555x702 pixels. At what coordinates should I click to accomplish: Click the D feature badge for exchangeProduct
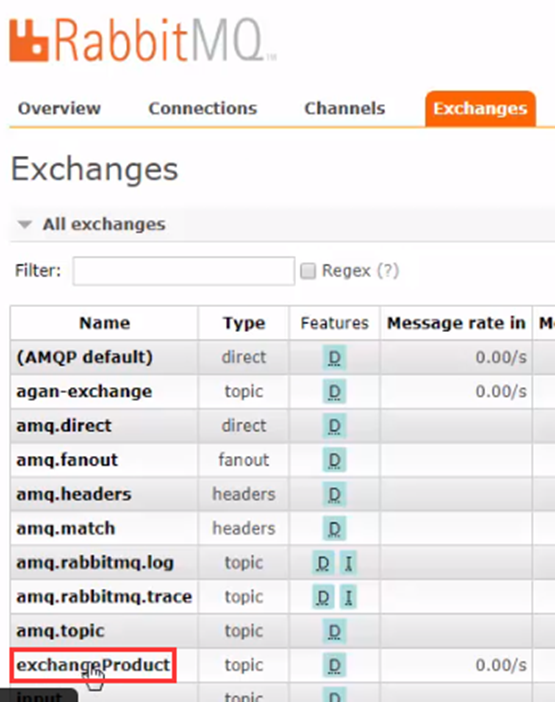point(334,666)
